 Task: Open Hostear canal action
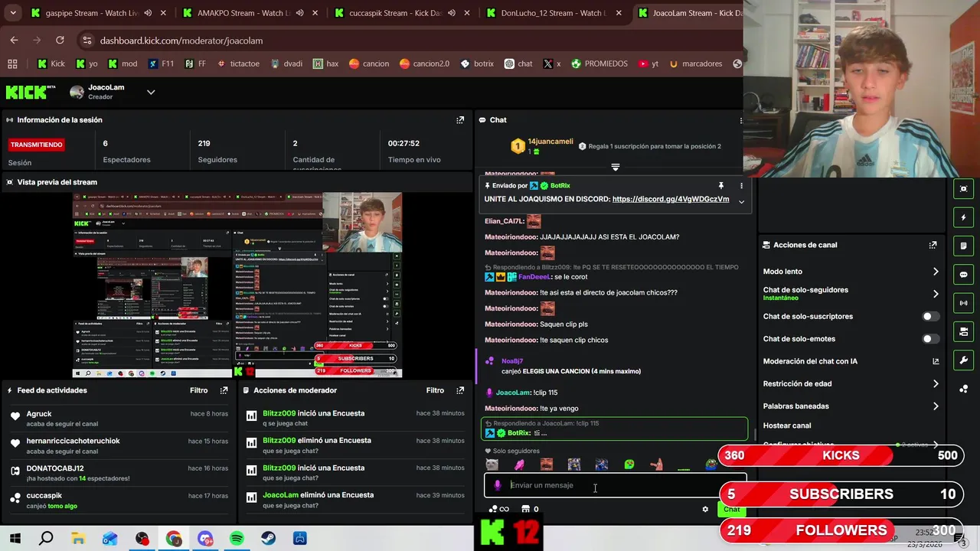click(787, 425)
